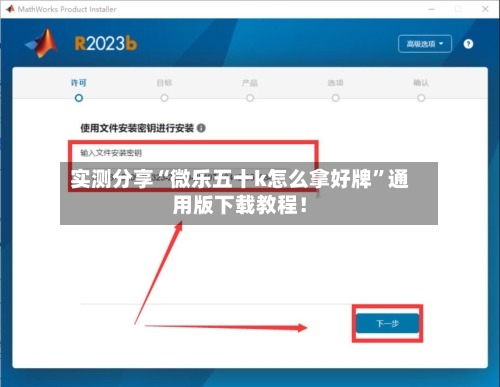Select the 选项 step tab

(336, 83)
